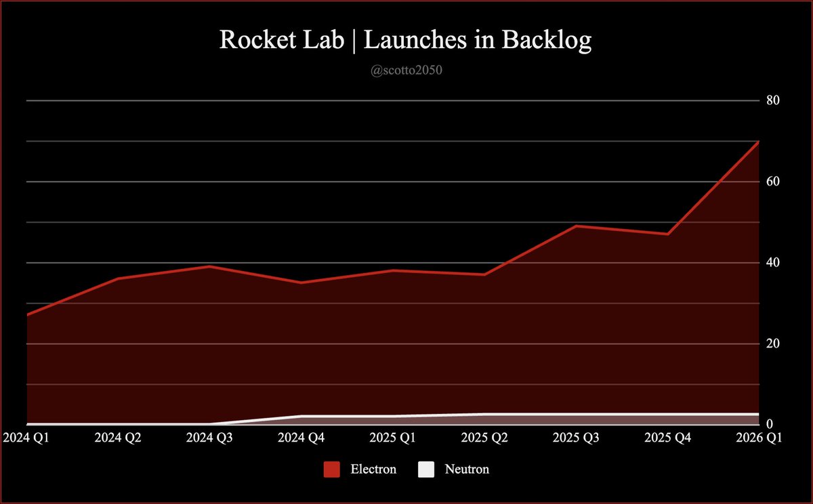Click the 2025 Q3 axis label

tap(575, 438)
